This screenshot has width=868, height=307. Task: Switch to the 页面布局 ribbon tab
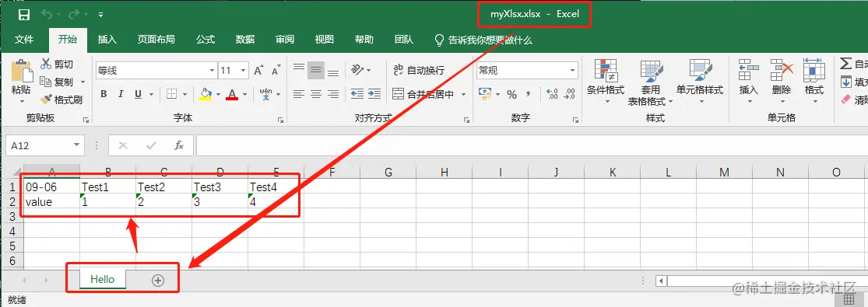coord(156,40)
